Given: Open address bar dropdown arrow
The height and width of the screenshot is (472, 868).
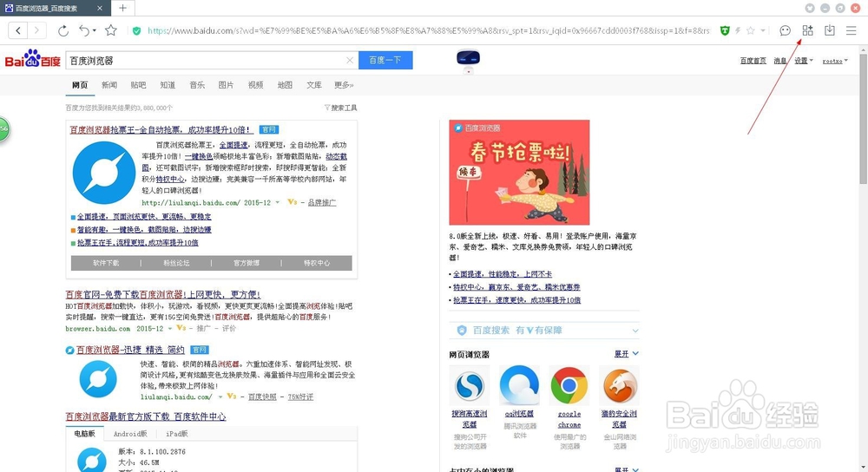Looking at the screenshot, I should coord(763,31).
